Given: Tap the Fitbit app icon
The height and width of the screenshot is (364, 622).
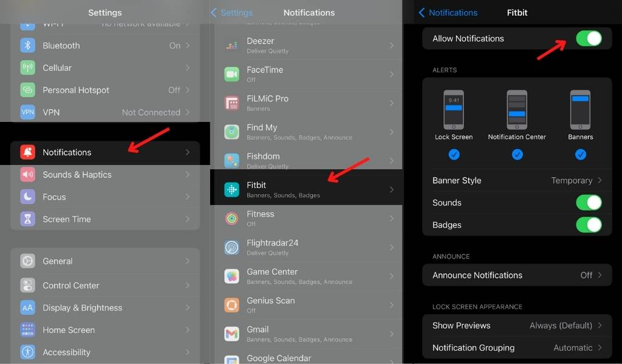Looking at the screenshot, I should (231, 190).
